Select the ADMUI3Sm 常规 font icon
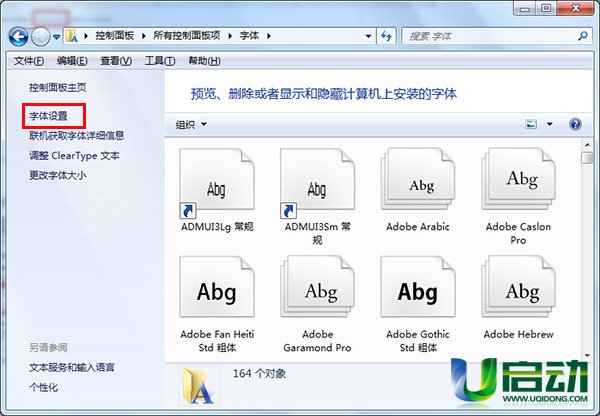The width and height of the screenshot is (600, 416). tap(317, 183)
